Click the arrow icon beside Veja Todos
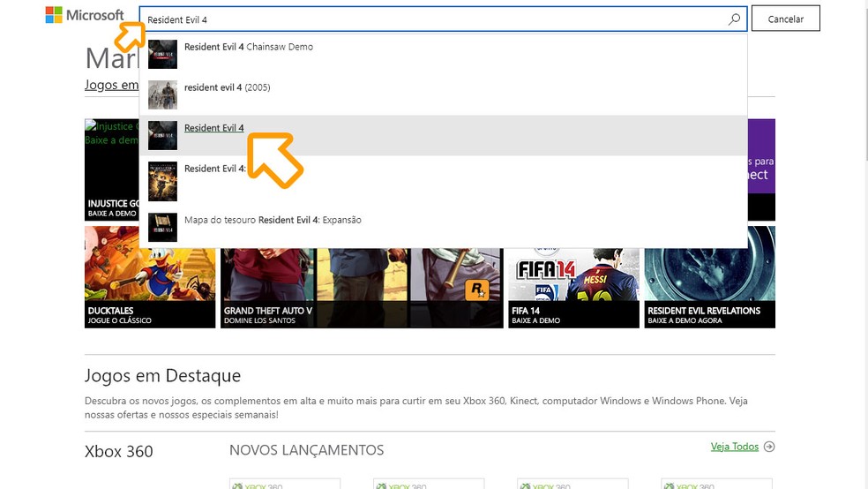The image size is (868, 489). pos(769,447)
